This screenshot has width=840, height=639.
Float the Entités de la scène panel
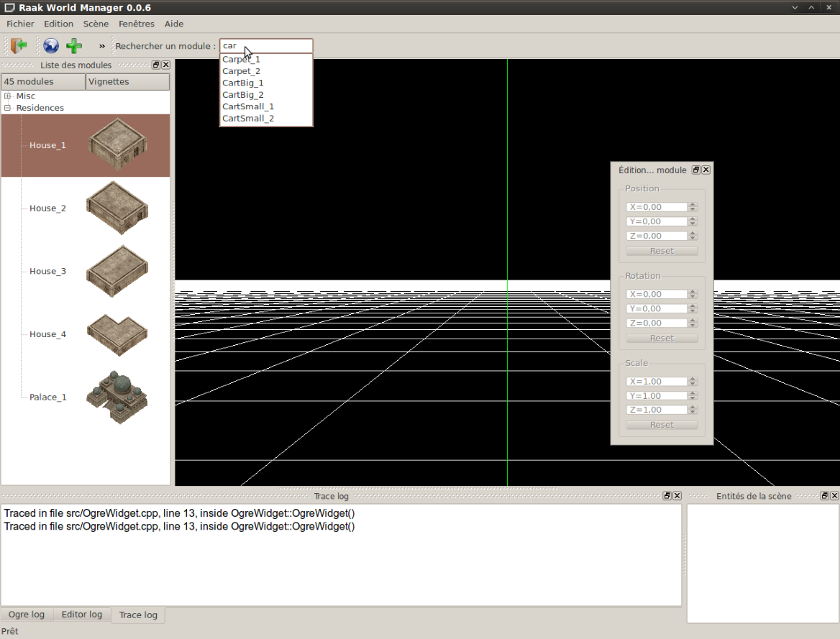point(824,496)
